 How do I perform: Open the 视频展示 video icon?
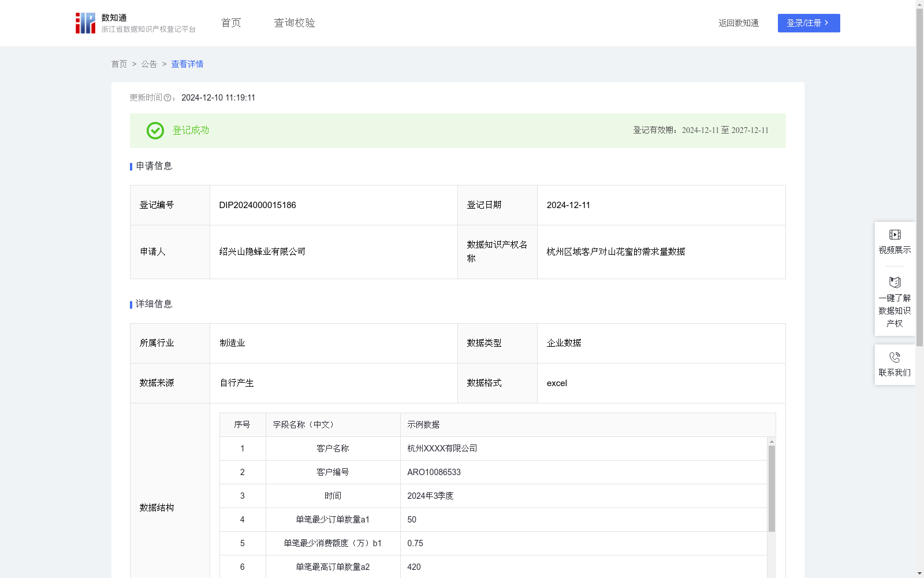895,235
